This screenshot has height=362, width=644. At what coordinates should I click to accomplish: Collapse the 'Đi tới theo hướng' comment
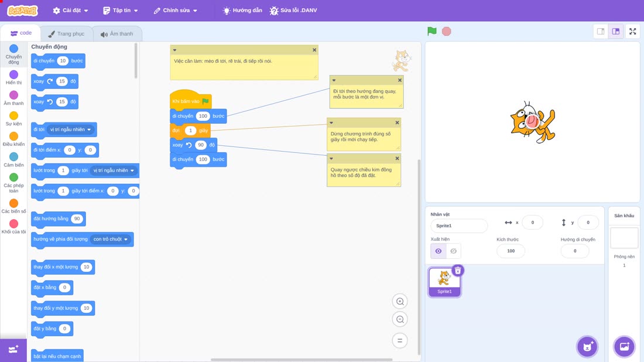pos(334,80)
